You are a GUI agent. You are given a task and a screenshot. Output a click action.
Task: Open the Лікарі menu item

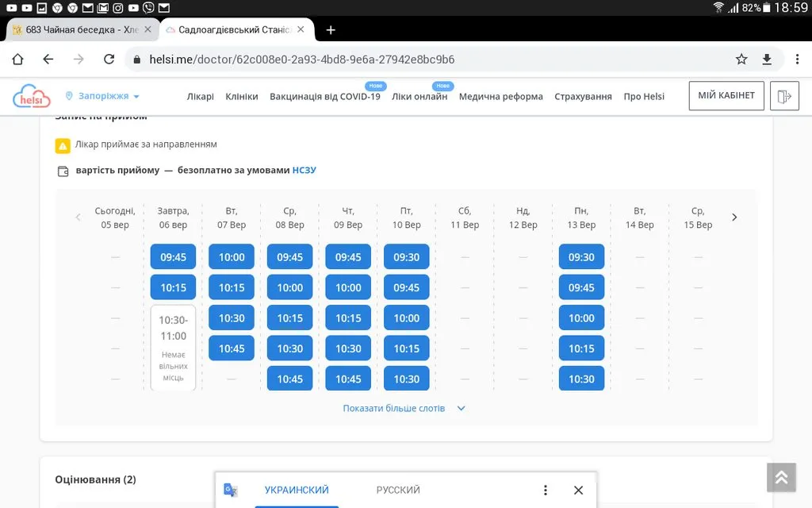click(x=200, y=97)
